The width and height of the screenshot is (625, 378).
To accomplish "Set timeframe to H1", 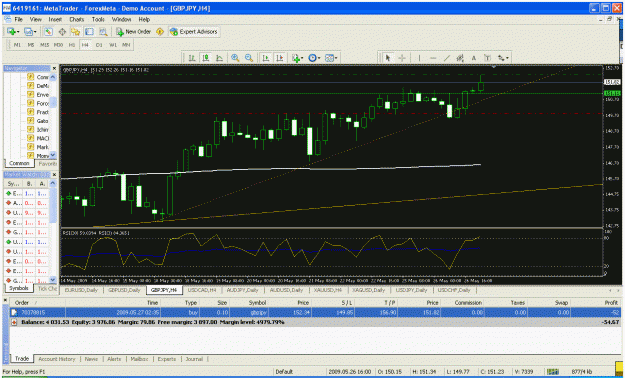I will pos(72,45).
